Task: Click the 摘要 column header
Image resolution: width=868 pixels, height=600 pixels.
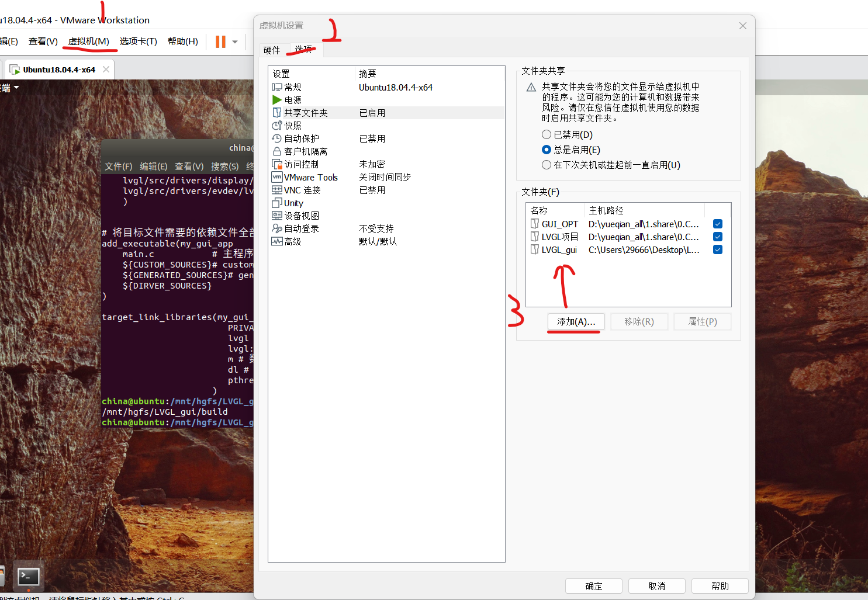Action: pos(430,74)
